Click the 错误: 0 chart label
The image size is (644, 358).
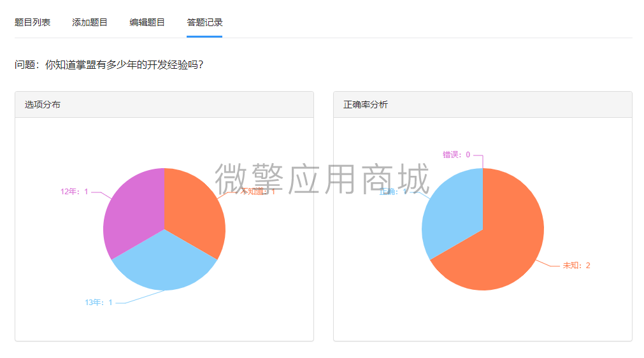point(456,155)
